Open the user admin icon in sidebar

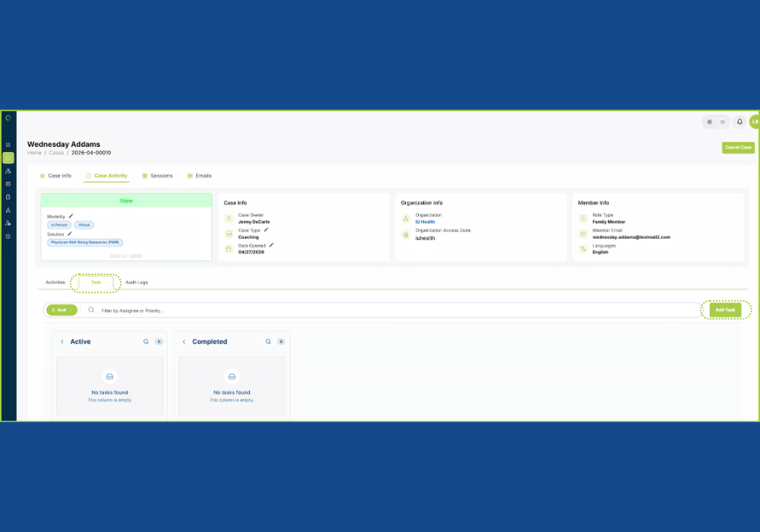point(8,223)
